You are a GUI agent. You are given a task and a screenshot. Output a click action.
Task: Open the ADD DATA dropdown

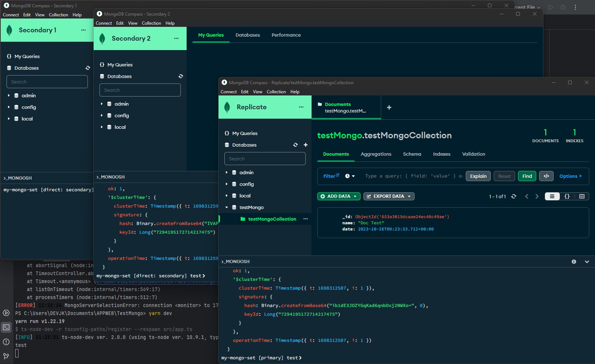point(339,196)
